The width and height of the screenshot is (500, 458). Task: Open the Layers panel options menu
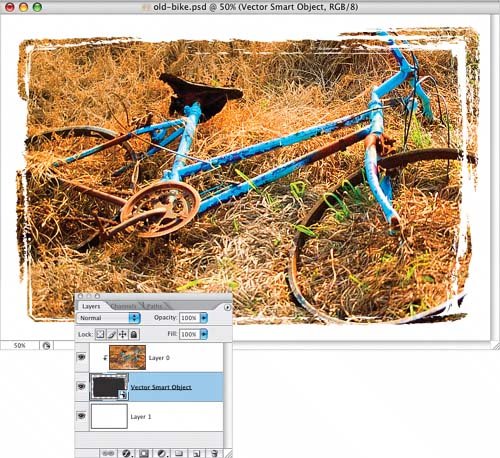(227, 307)
